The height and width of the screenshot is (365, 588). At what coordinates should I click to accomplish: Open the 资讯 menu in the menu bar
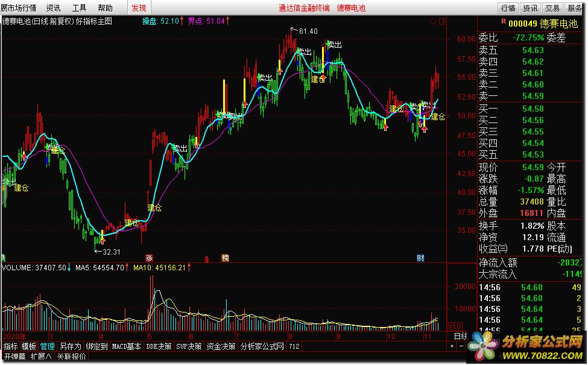[x=53, y=8]
